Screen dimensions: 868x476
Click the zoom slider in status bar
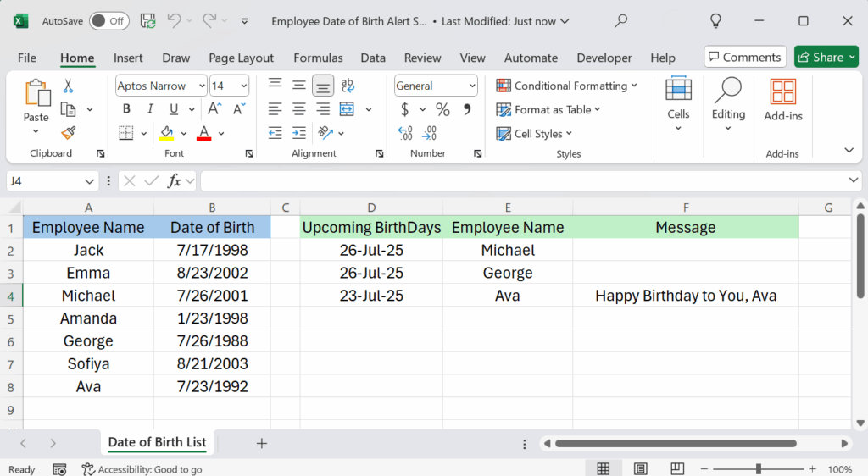pyautogui.click(x=758, y=469)
